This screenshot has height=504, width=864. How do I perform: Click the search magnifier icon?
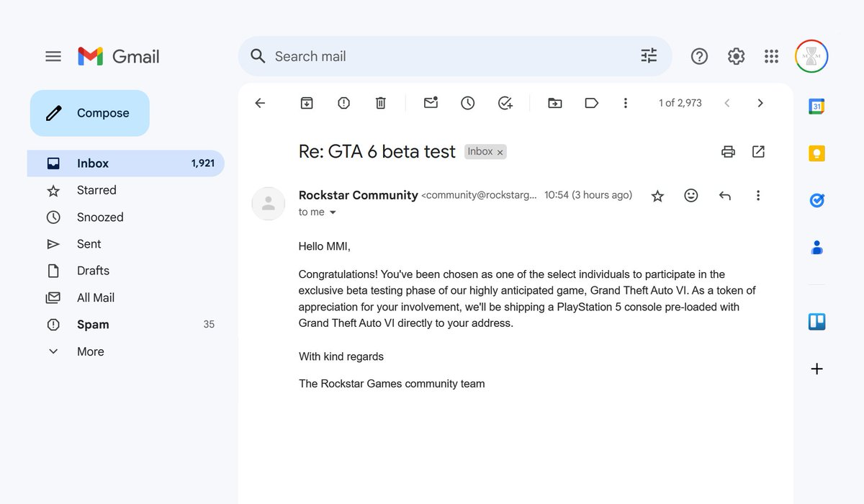pos(258,56)
